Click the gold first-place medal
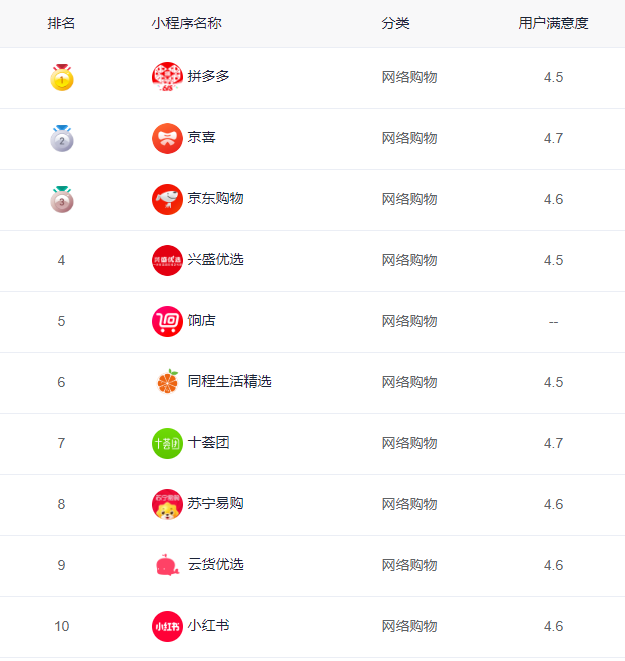This screenshot has width=625, height=661. [x=62, y=77]
